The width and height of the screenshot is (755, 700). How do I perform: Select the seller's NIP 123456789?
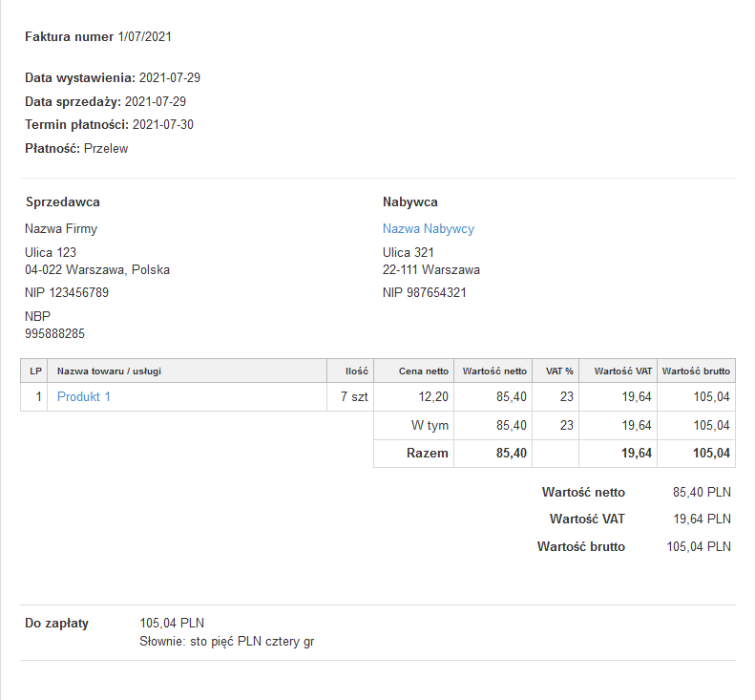[x=67, y=293]
